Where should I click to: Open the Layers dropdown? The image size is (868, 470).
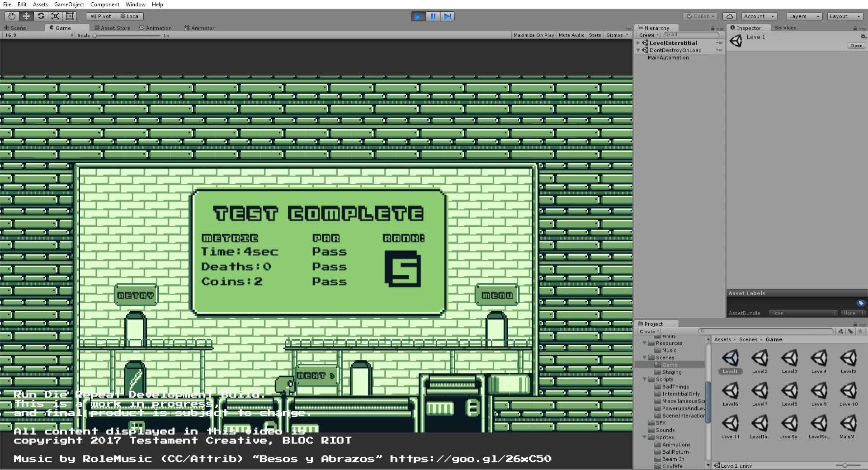tap(804, 16)
